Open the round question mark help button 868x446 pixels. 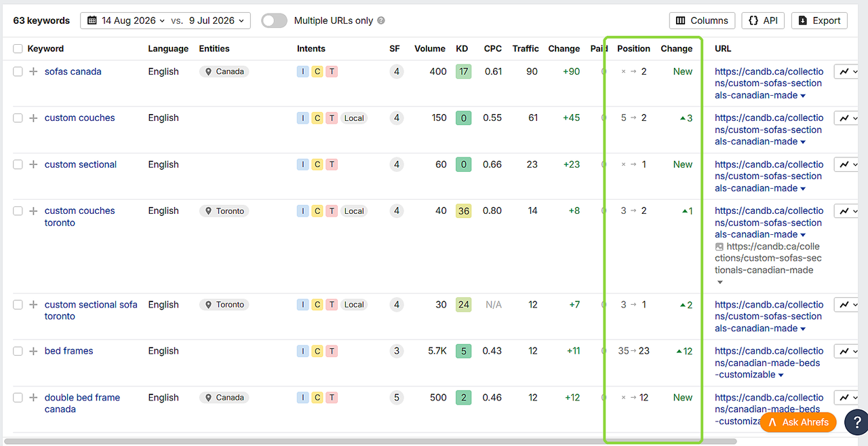[x=856, y=422]
